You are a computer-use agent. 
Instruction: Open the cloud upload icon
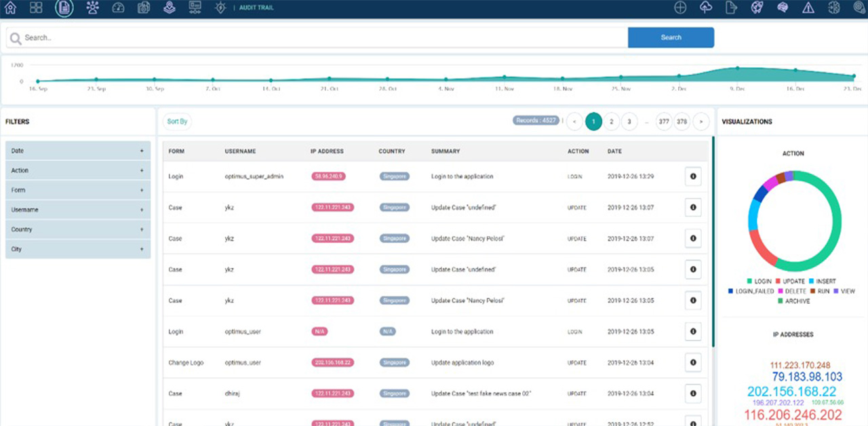706,7
